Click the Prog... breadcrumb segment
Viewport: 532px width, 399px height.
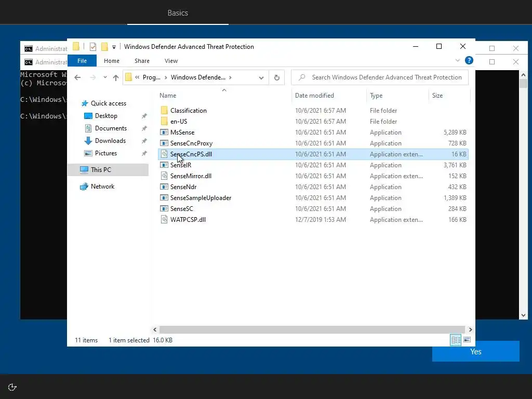tap(152, 77)
